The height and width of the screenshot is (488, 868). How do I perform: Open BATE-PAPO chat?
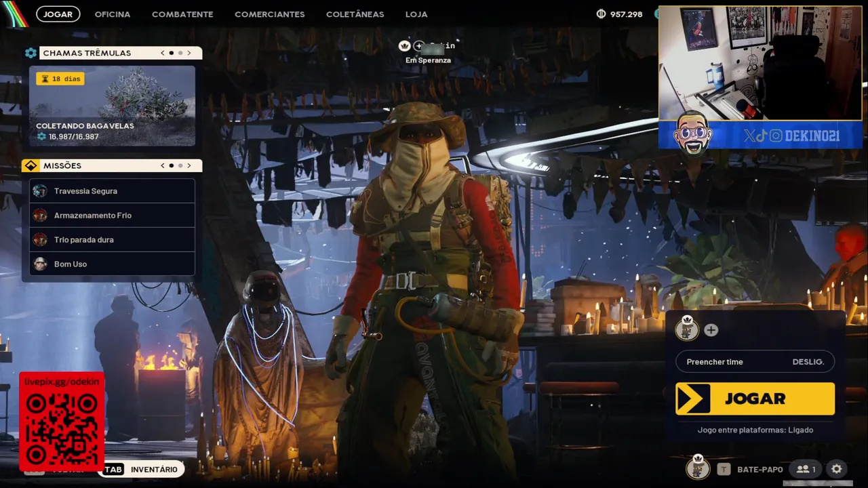[x=759, y=469]
